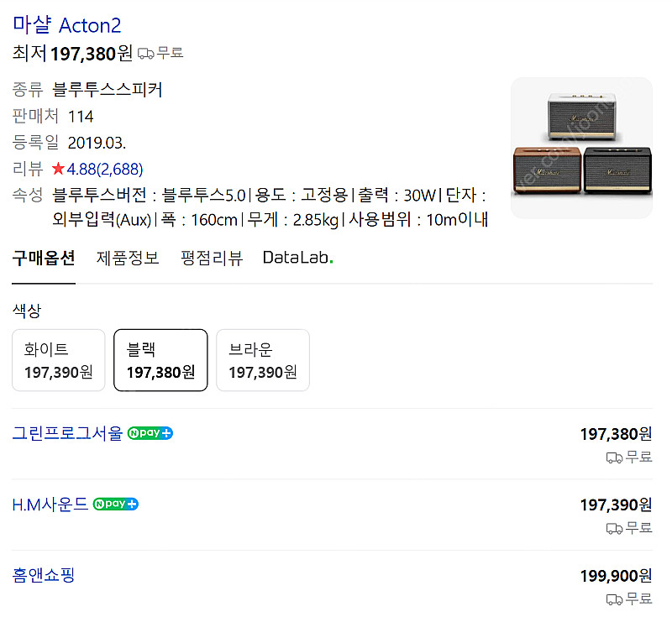Viewport: 672px width, 617px height.
Task: Open the H.M사운드 seller link
Action: point(50,505)
